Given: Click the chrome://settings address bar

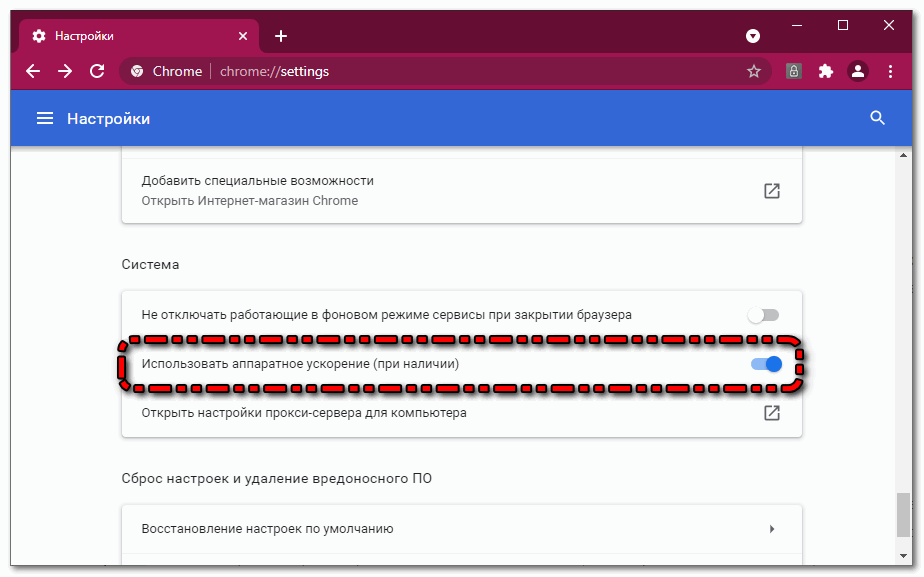Looking at the screenshot, I should tap(450, 71).
